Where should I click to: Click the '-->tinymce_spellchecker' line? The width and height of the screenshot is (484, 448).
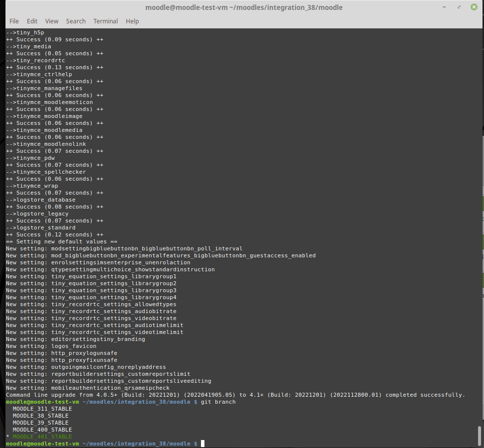46,172
